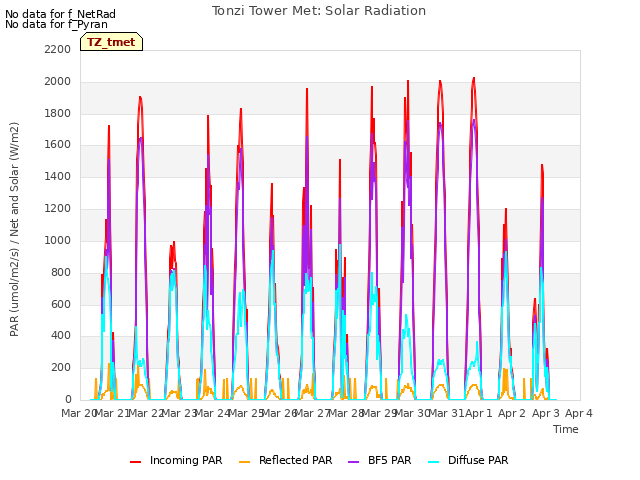
Task: Click the 'No data for f_Pyran' message
Action: point(56,24)
